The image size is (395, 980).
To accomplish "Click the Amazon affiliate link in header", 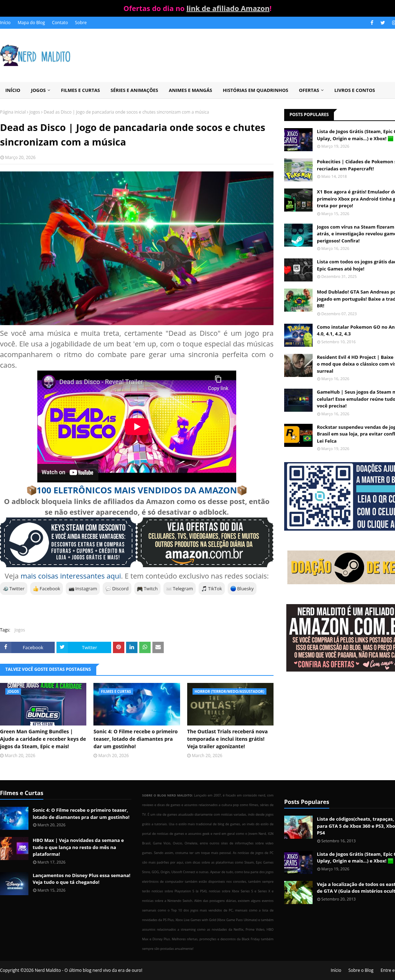I will [x=228, y=9].
